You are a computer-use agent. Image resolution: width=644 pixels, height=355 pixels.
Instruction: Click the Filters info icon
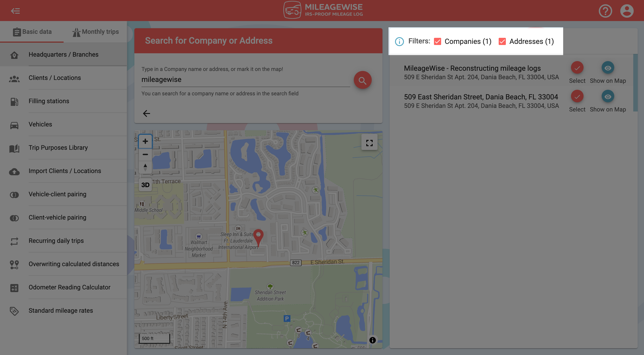[x=399, y=41]
